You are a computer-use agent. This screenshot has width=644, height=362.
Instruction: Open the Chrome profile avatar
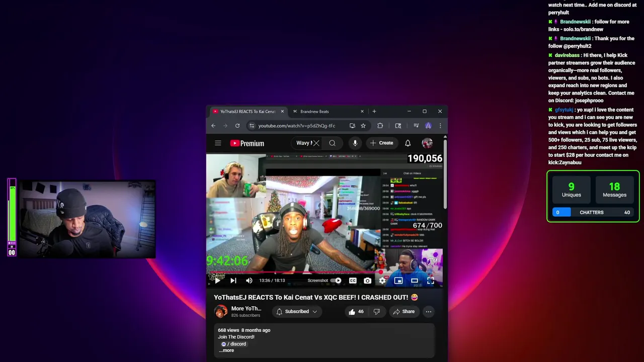pos(428,126)
